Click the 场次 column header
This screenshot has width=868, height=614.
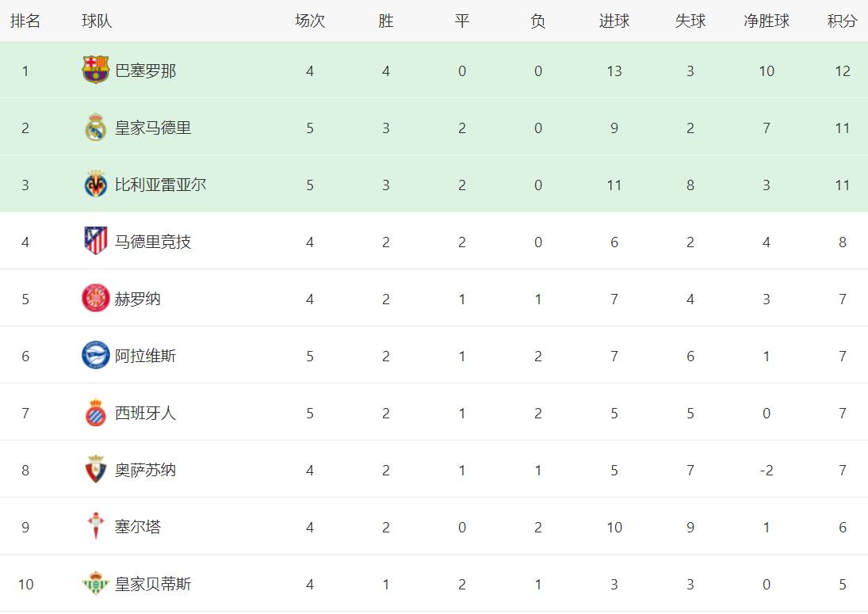coord(310,21)
